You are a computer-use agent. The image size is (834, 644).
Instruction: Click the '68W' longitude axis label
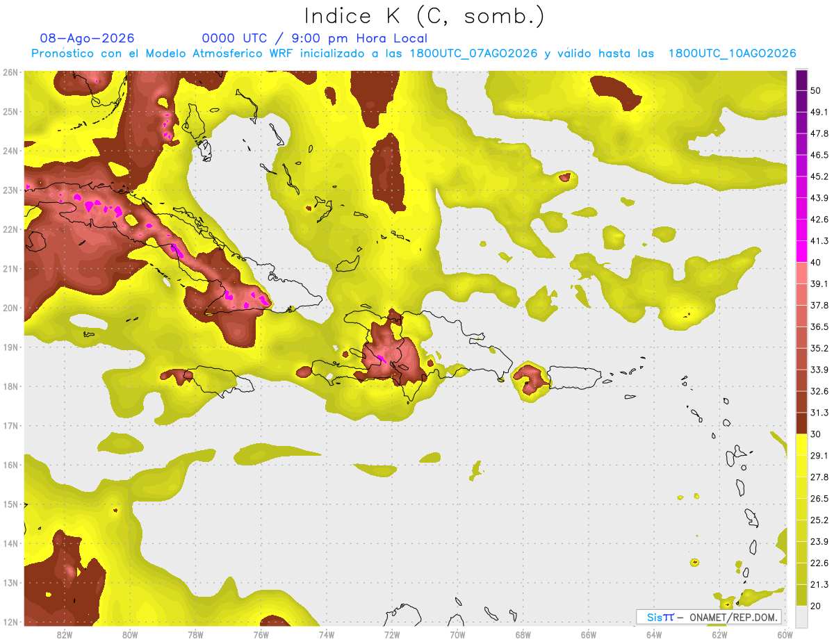(x=523, y=635)
